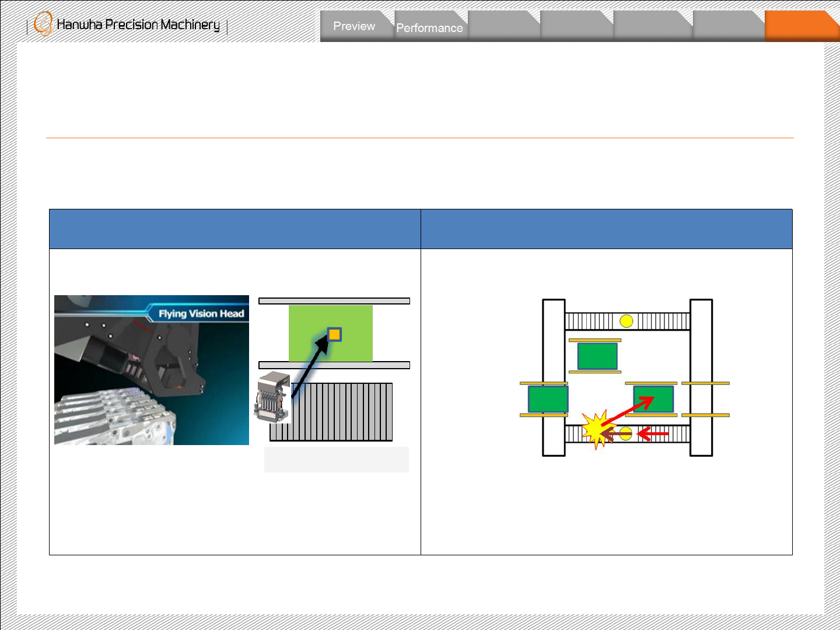This screenshot has height=630, width=840.
Task: Select the placement head machine illustration
Action: tap(272, 397)
